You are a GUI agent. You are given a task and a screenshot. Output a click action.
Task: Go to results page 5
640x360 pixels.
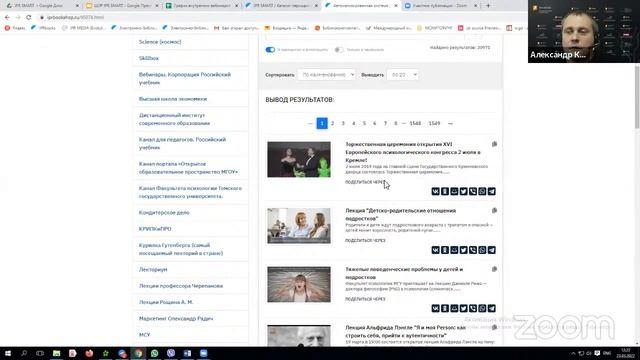pos(364,123)
